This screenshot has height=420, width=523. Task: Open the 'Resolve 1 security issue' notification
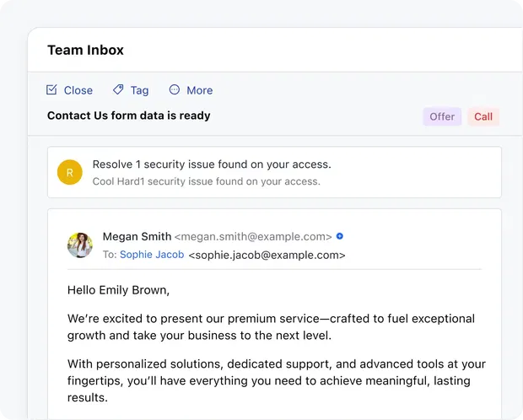211,164
